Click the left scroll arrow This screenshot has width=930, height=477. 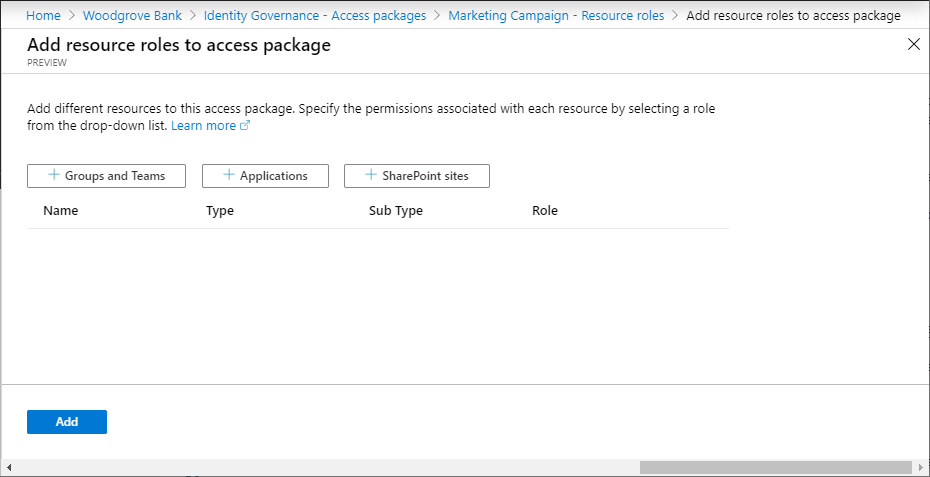8,467
